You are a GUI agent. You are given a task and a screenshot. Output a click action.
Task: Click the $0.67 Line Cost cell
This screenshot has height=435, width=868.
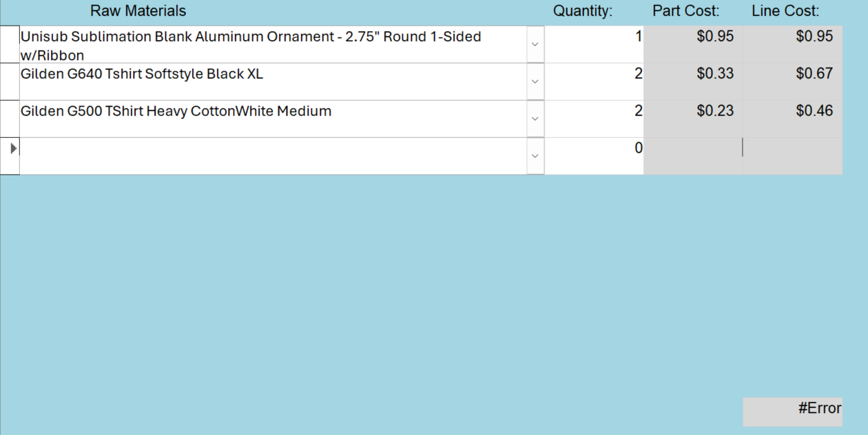tap(793, 82)
